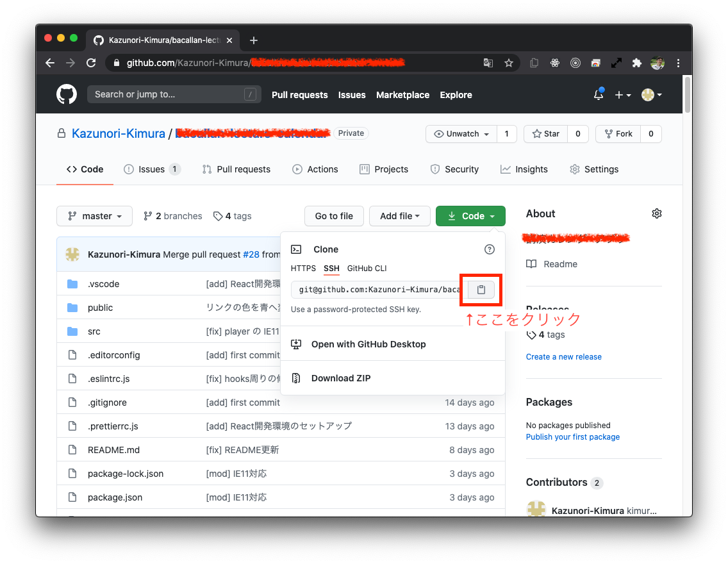The width and height of the screenshot is (728, 564).
Task: Click the translate page icon in address bar
Action: click(x=488, y=63)
